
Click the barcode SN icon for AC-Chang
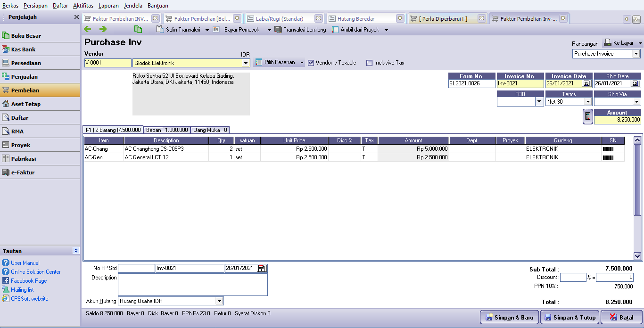click(609, 149)
